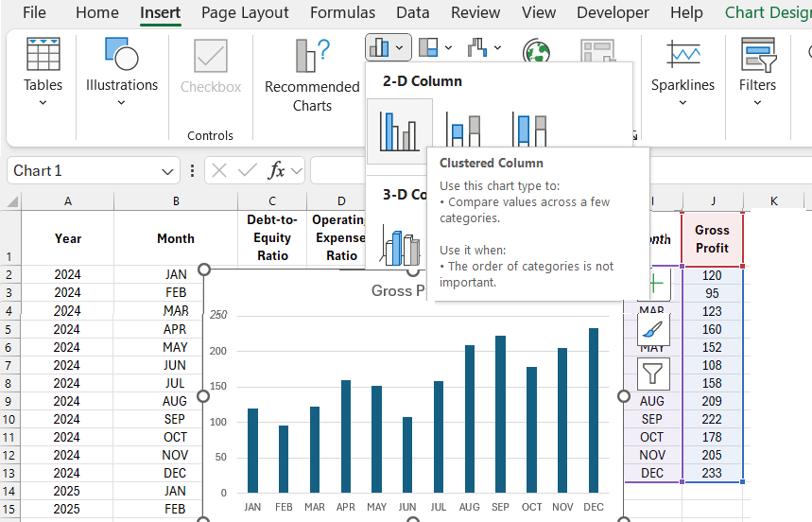Expand the Name Box dropdown arrow
The height and width of the screenshot is (522, 812).
167,171
